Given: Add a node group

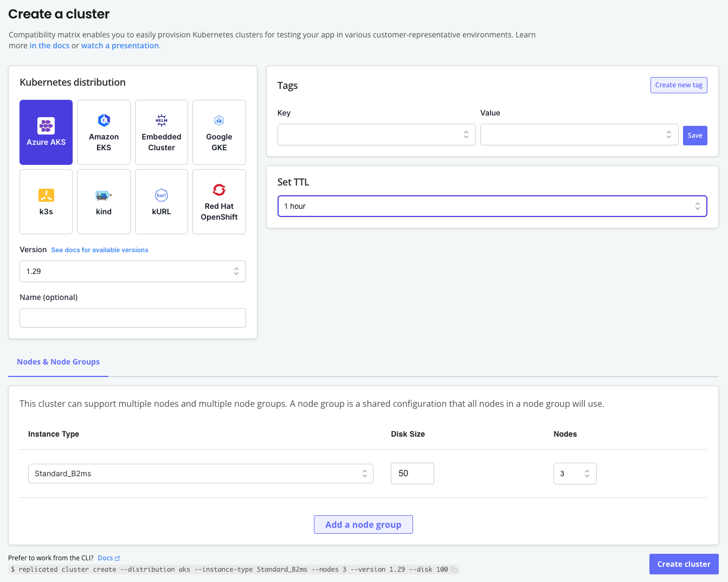Looking at the screenshot, I should pos(363,524).
